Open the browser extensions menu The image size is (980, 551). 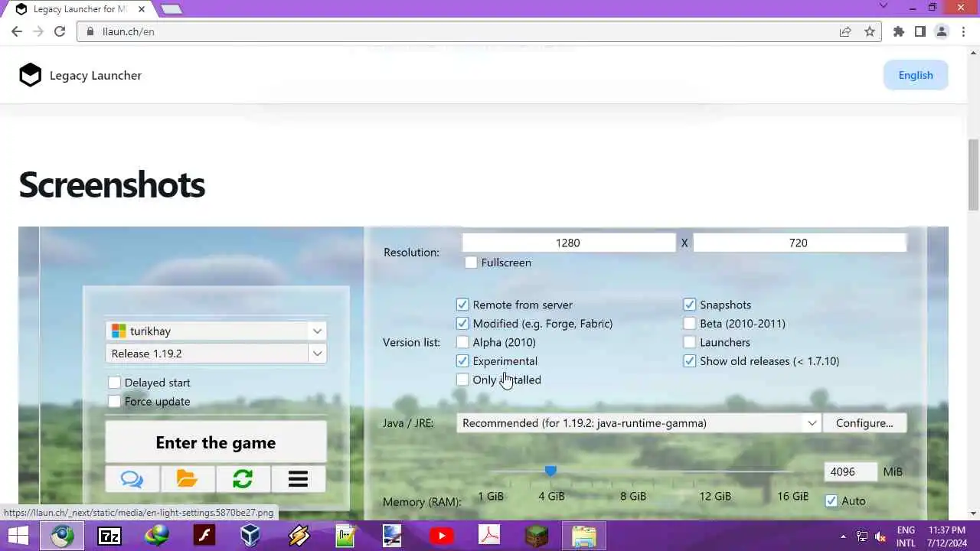point(899,31)
